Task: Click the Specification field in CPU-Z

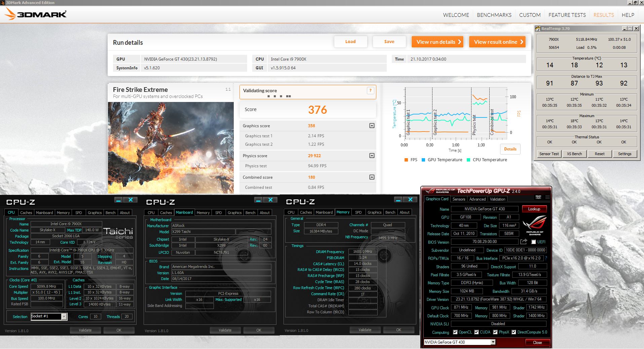Action: 82,250
